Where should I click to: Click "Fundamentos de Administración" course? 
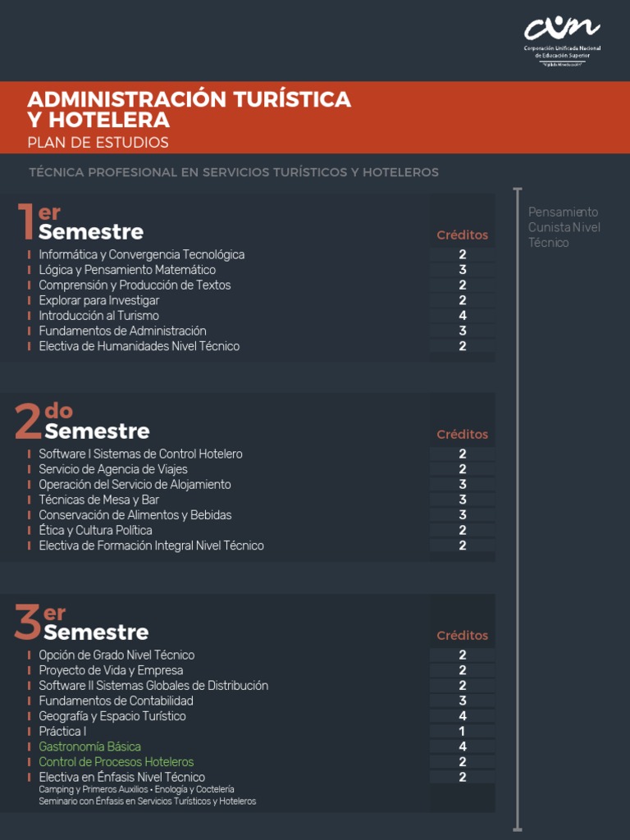pos(122,331)
